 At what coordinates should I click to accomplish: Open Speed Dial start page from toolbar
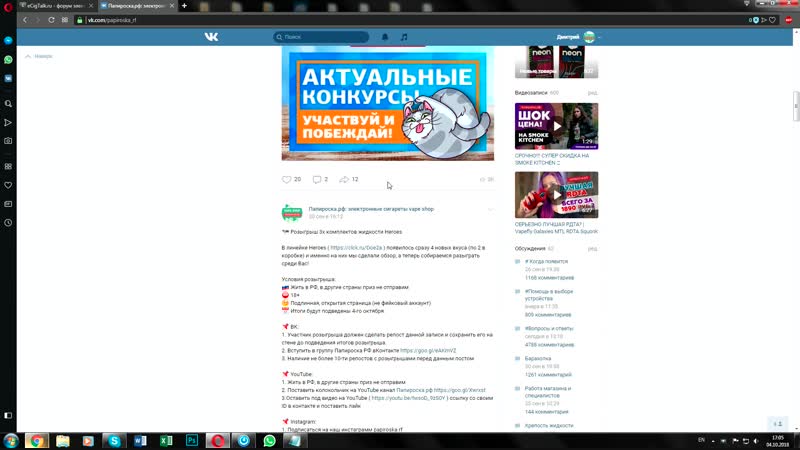(x=65, y=20)
